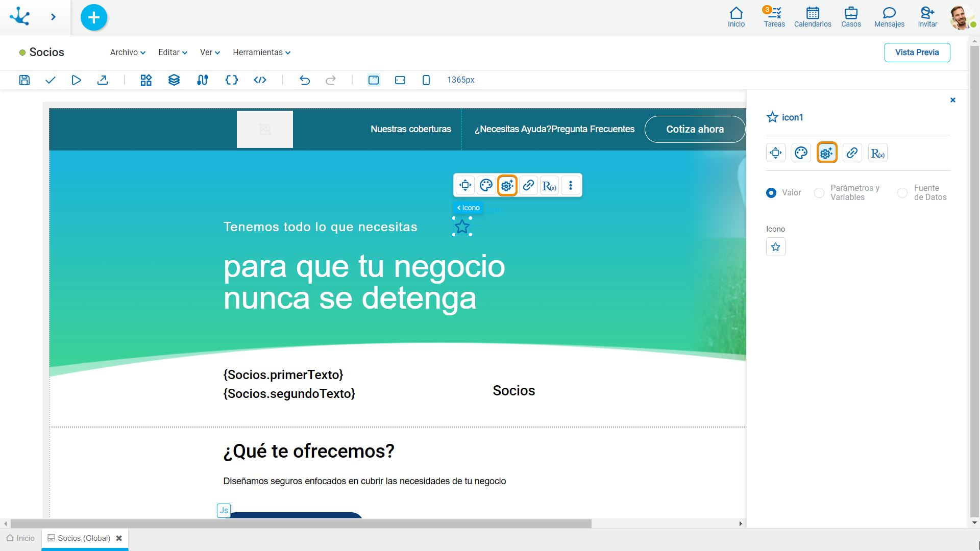Click the link icon in side panel
980x551 pixels.
tap(852, 153)
